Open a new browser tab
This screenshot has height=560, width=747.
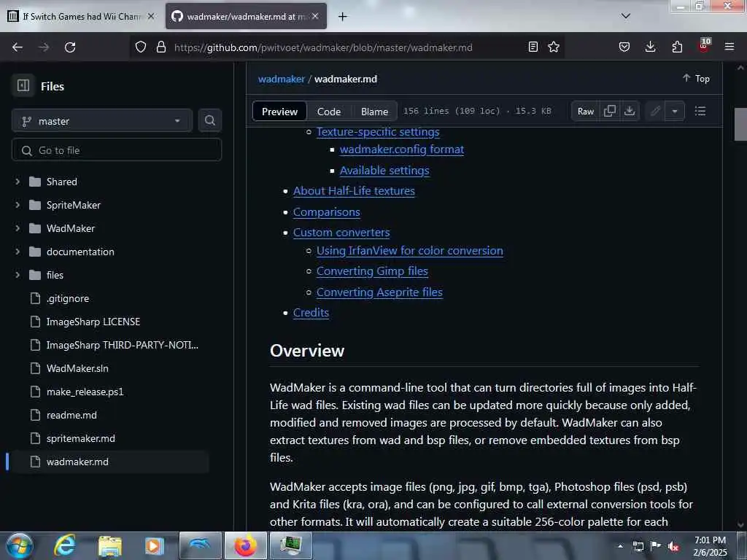pos(343,17)
